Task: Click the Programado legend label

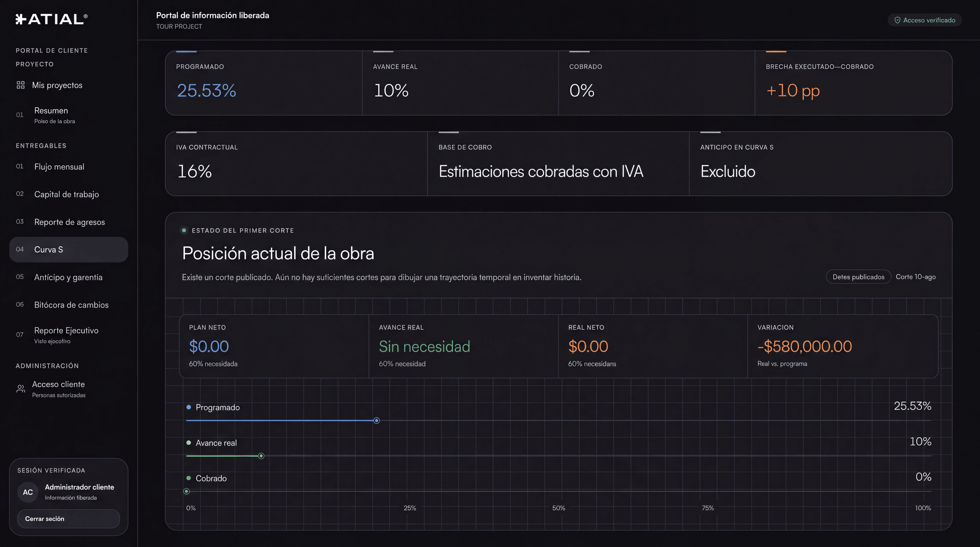Action: [x=217, y=408]
